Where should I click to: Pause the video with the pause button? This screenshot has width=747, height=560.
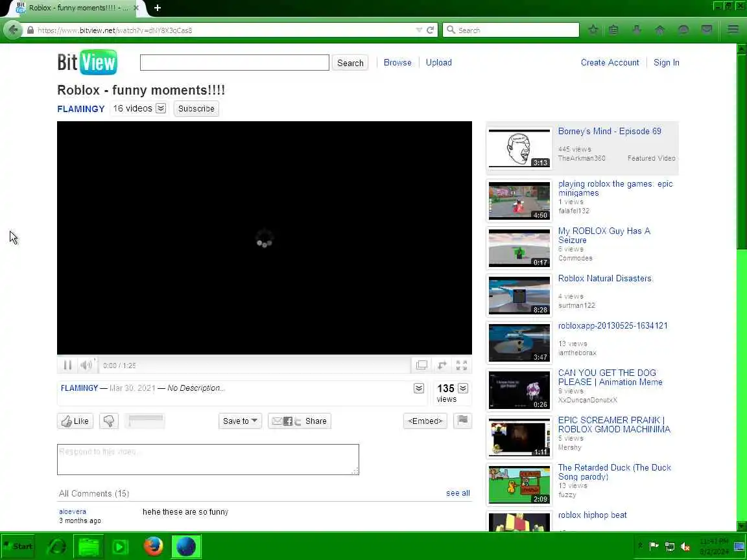pos(67,366)
